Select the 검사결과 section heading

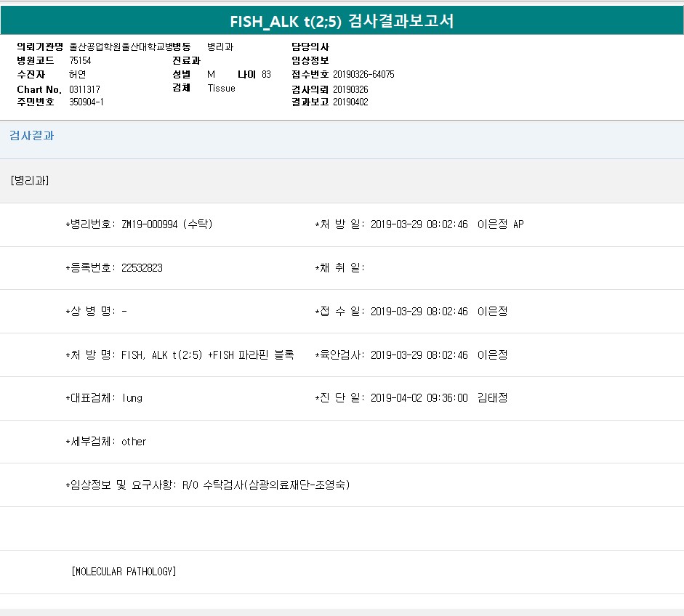(31, 136)
